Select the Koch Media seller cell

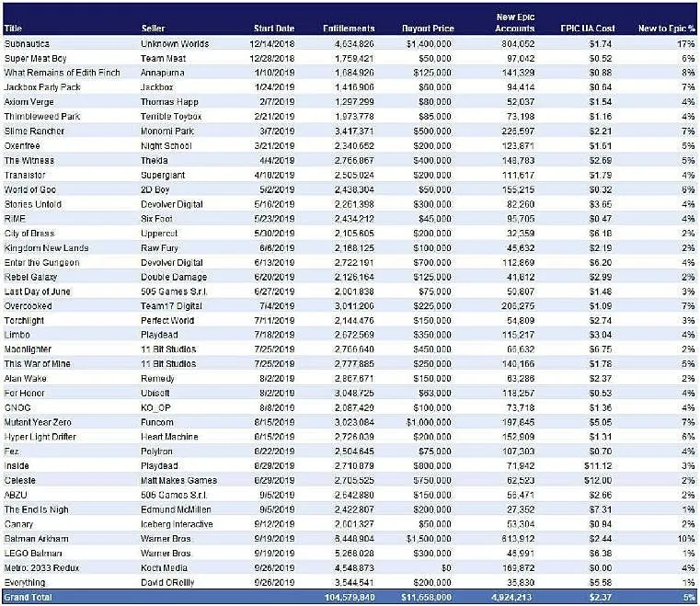pos(164,568)
